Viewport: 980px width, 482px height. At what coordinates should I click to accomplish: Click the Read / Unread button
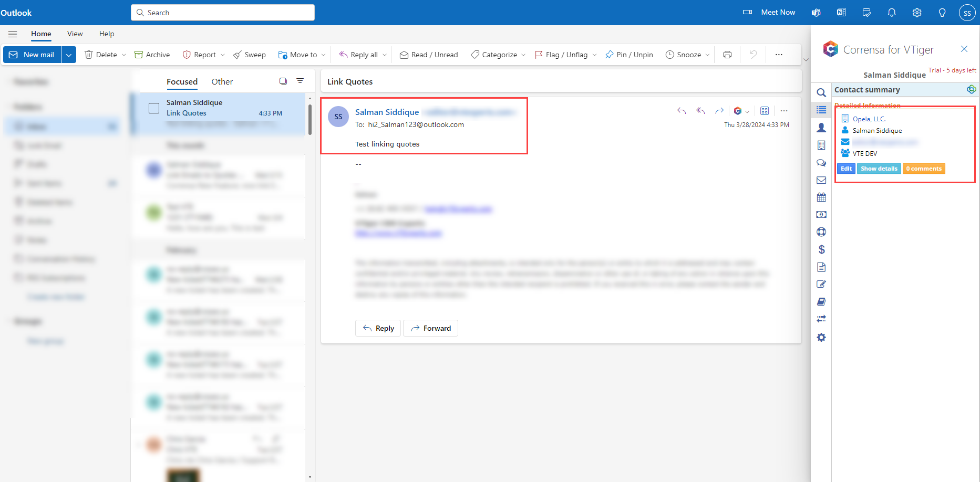429,55
